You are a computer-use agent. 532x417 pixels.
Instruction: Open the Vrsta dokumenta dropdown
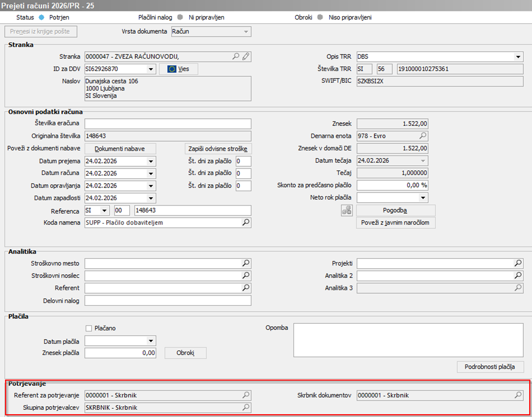[246, 32]
